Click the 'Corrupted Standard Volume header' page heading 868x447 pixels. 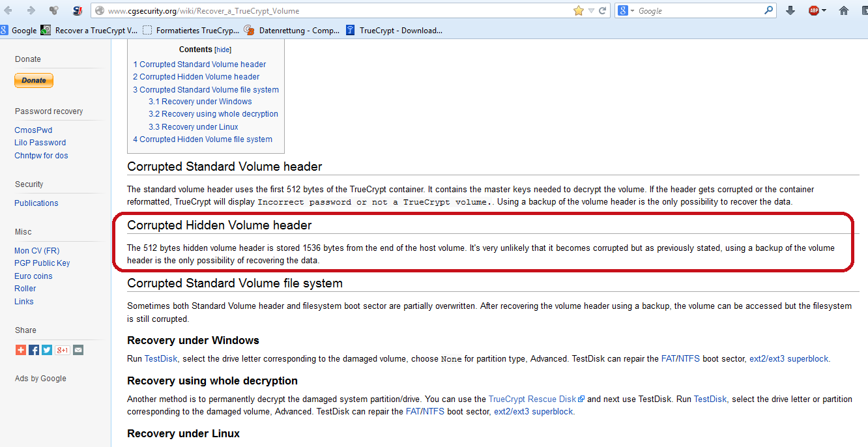click(225, 167)
